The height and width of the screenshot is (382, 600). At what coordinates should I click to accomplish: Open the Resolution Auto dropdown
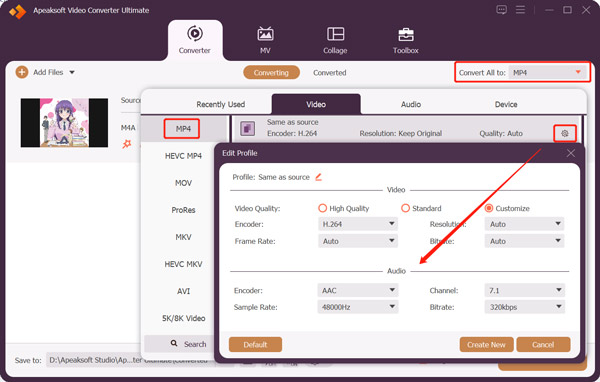pos(524,224)
